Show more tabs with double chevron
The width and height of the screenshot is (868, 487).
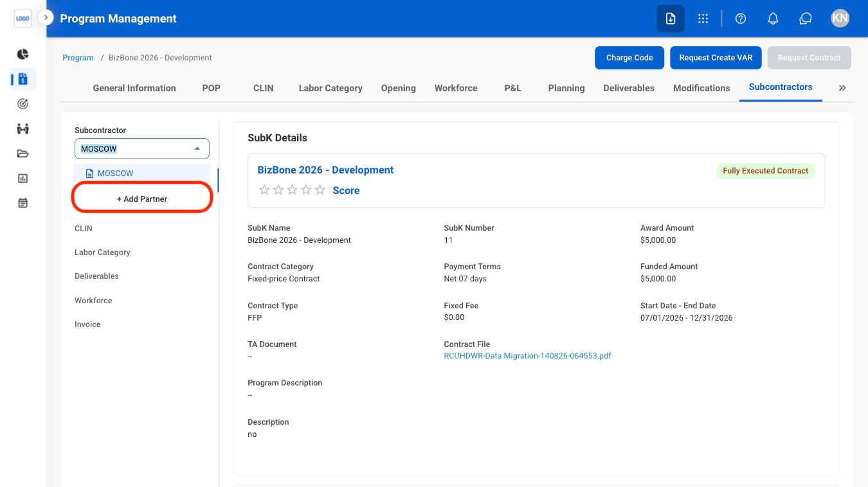click(842, 88)
